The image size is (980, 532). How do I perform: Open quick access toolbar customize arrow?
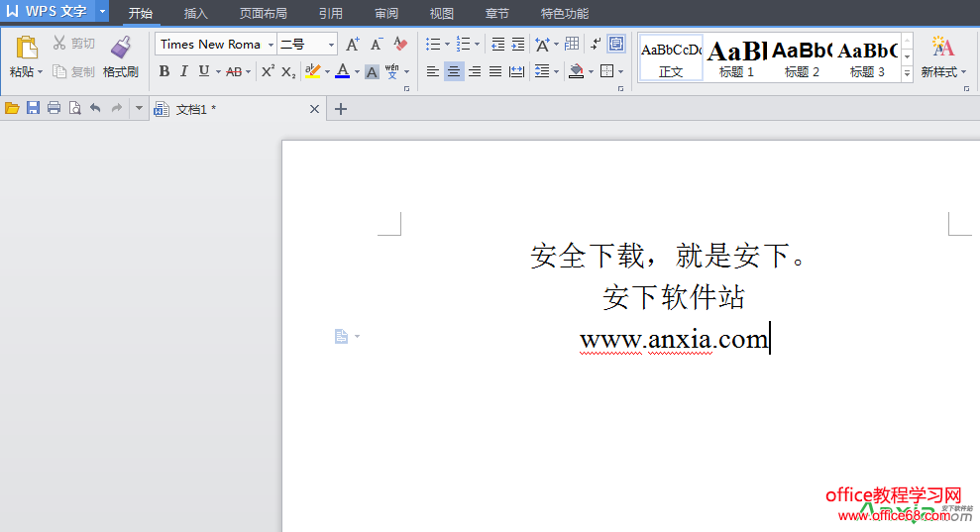[x=139, y=108]
